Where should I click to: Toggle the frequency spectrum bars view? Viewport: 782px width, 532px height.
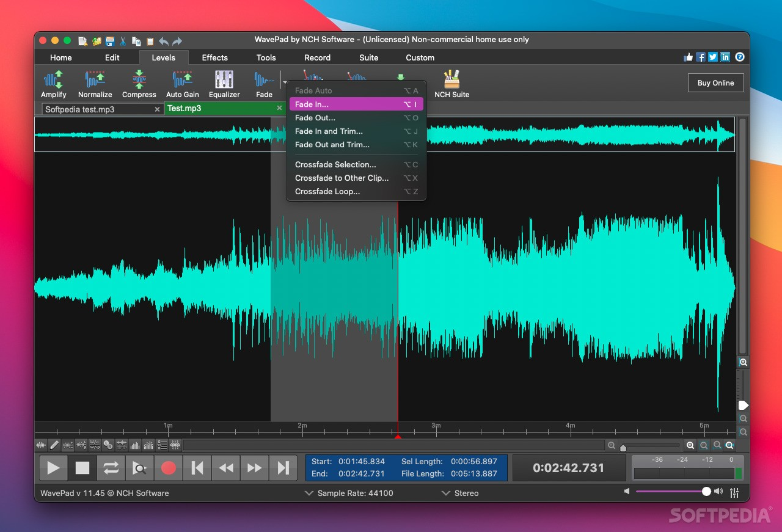coord(135,445)
